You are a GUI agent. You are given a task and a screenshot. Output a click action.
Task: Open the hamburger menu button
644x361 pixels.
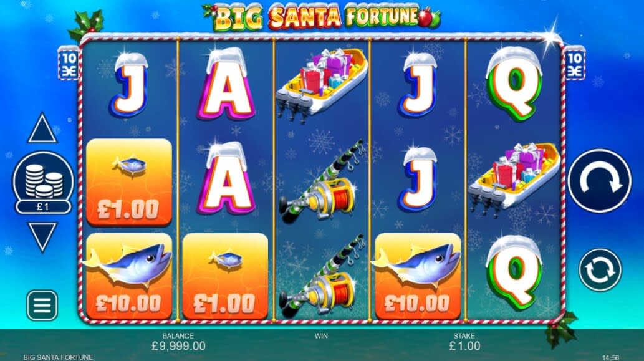(42, 305)
